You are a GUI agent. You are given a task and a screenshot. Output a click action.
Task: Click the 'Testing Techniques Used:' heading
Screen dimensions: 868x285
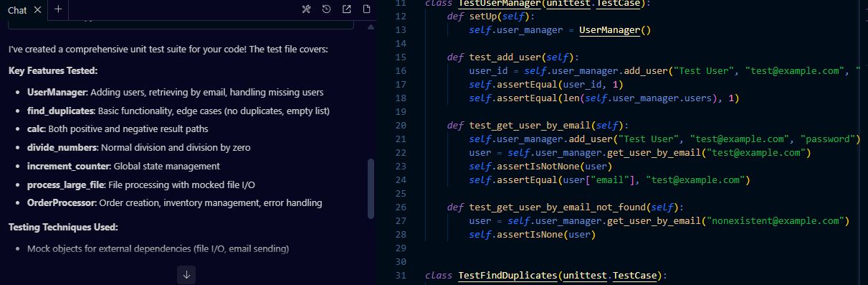63,228
